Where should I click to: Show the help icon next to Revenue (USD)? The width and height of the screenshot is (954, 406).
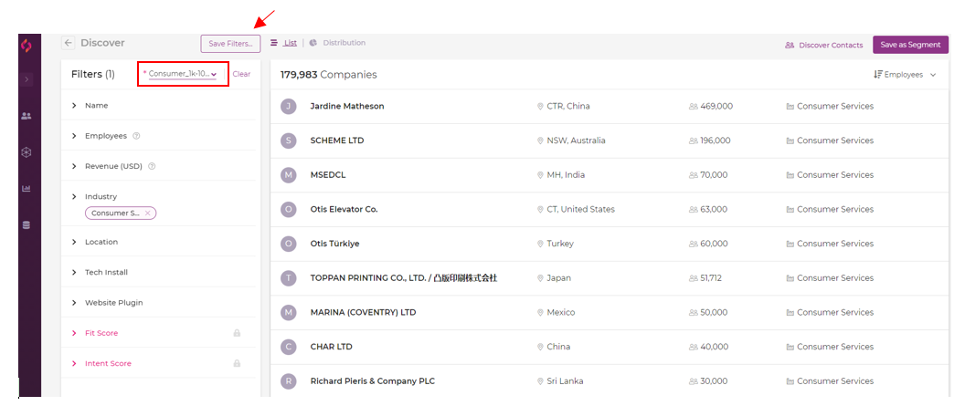coord(151,166)
